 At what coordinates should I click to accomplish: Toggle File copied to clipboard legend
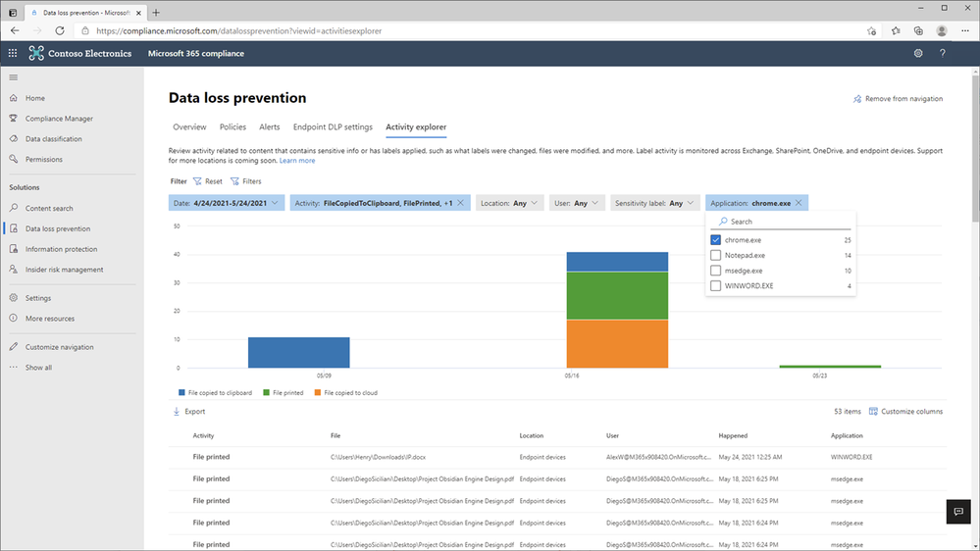tap(215, 393)
